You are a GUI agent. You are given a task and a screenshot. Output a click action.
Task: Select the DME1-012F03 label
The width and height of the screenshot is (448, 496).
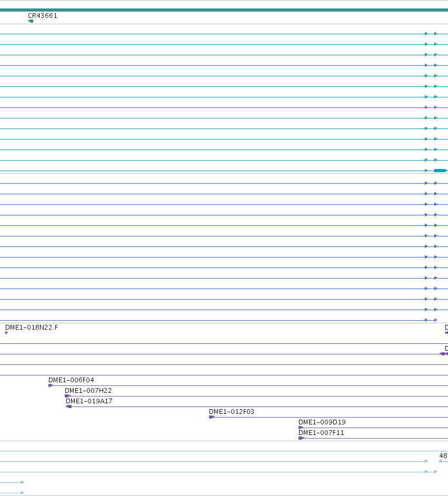[232, 412]
